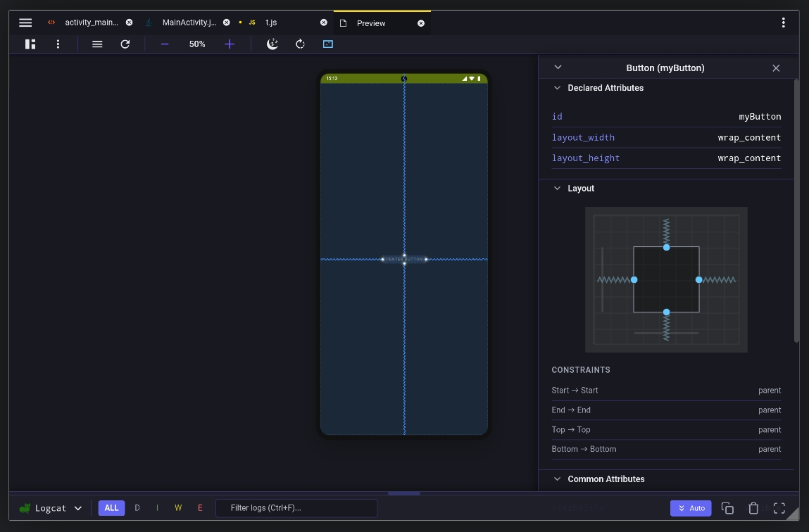The height and width of the screenshot is (532, 809).
Task: Clear logs with the trash icon
Action: (753, 508)
